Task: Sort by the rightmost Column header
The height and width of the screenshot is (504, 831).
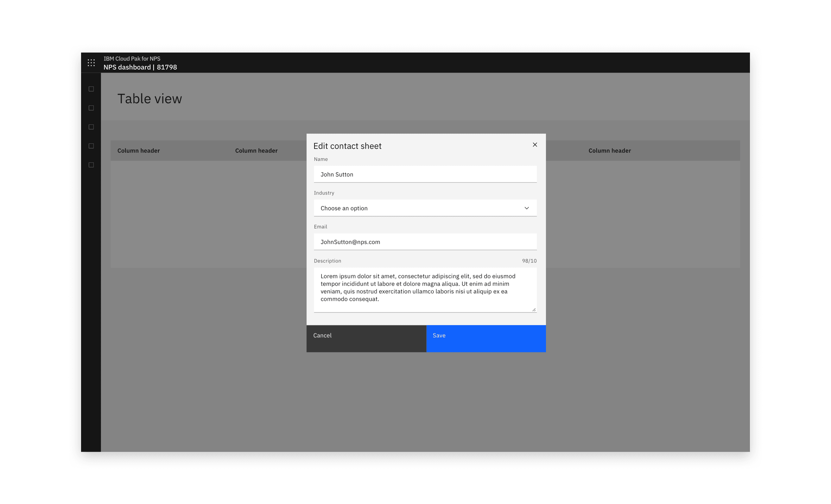Action: pyautogui.click(x=609, y=150)
